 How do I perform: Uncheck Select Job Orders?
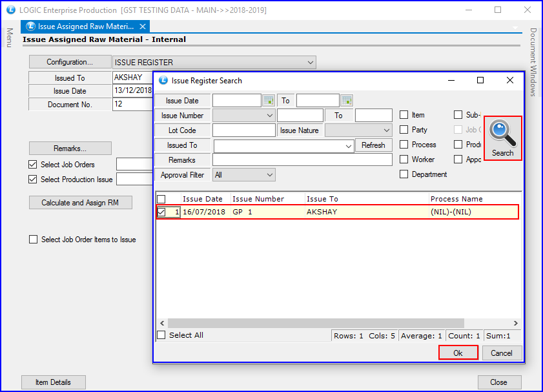click(x=32, y=165)
